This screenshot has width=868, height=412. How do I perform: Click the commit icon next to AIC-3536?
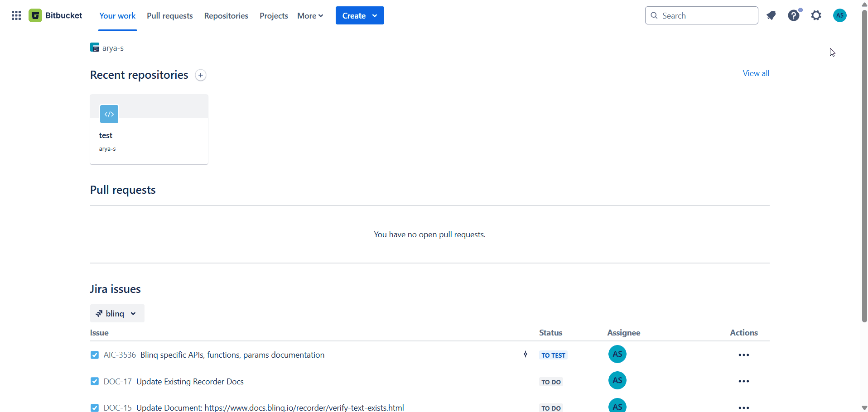coord(526,355)
